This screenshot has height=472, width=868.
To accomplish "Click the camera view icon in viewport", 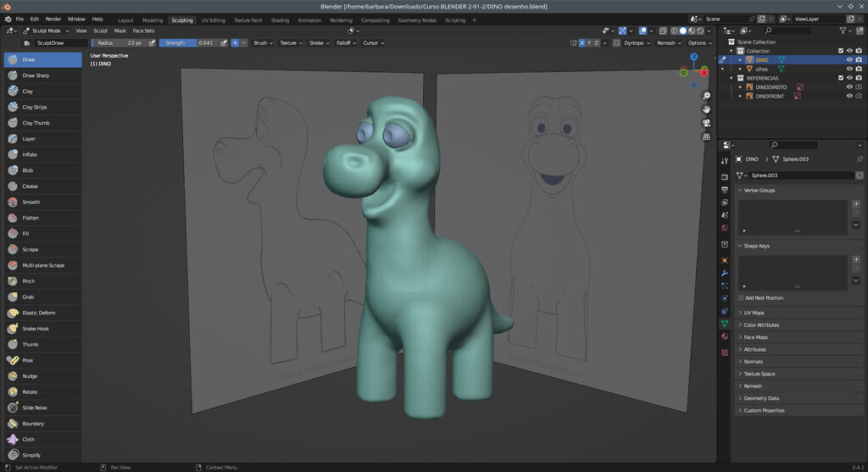I will [x=706, y=122].
